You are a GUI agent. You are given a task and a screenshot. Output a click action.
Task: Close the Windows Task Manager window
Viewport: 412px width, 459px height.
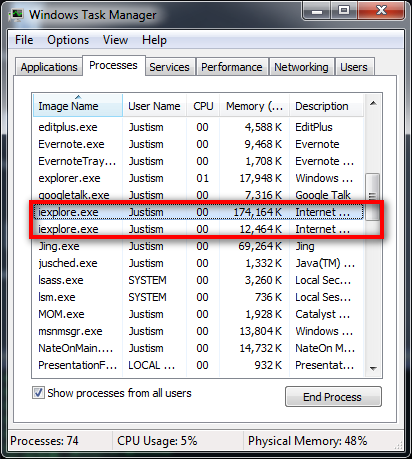point(381,11)
